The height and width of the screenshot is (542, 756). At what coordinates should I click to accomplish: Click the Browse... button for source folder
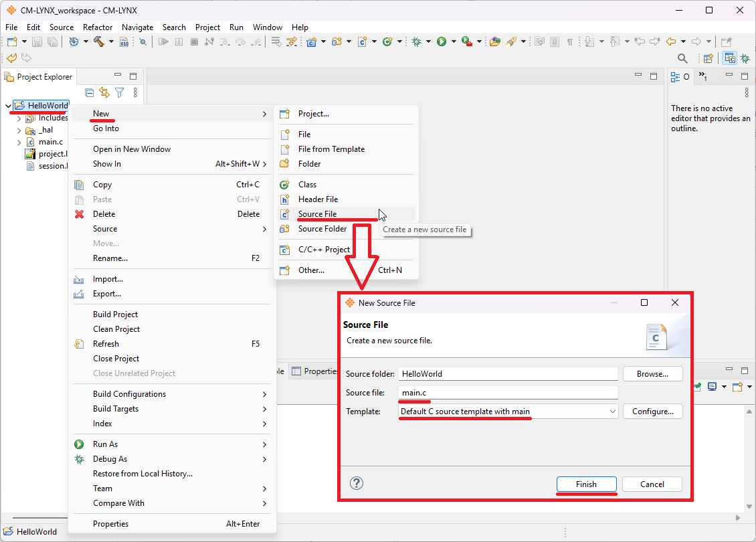(x=652, y=374)
